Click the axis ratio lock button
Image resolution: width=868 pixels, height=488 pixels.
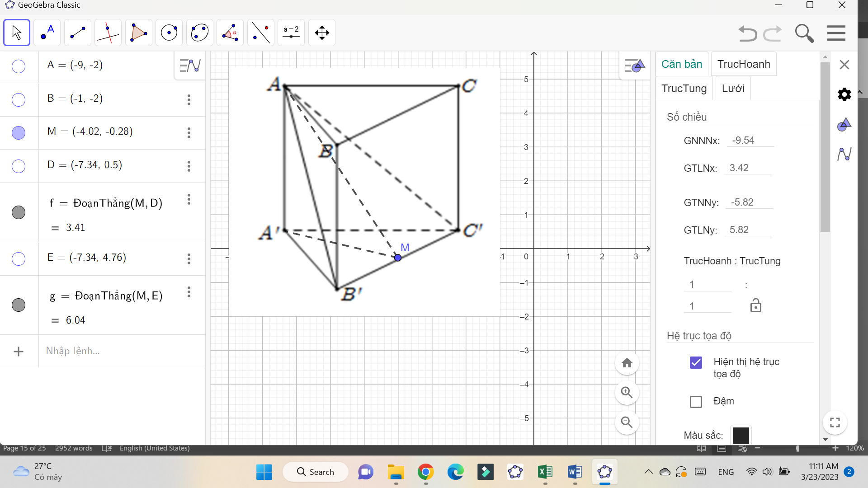pos(755,306)
